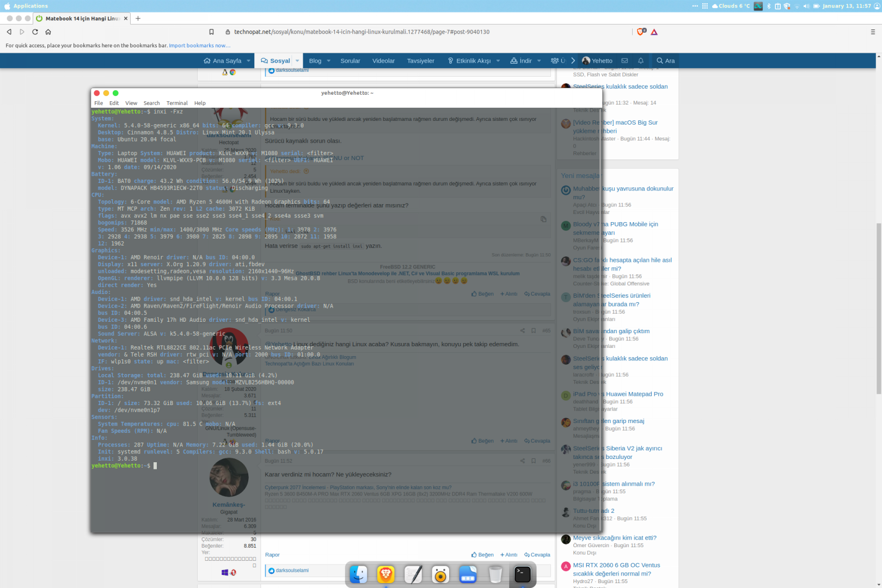Viewport: 882px width, 588px height.
Task: Bookmark this page in the address bar
Action: click(x=212, y=32)
